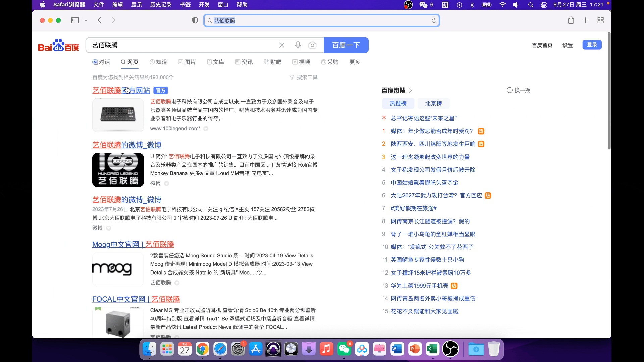
Task: Open Finder from the Dock
Action: click(149, 349)
